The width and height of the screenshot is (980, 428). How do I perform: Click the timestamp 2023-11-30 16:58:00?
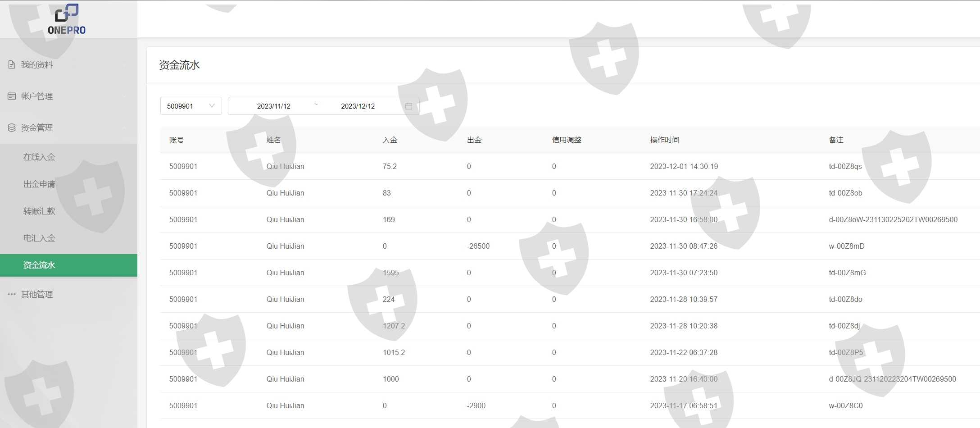click(x=684, y=219)
